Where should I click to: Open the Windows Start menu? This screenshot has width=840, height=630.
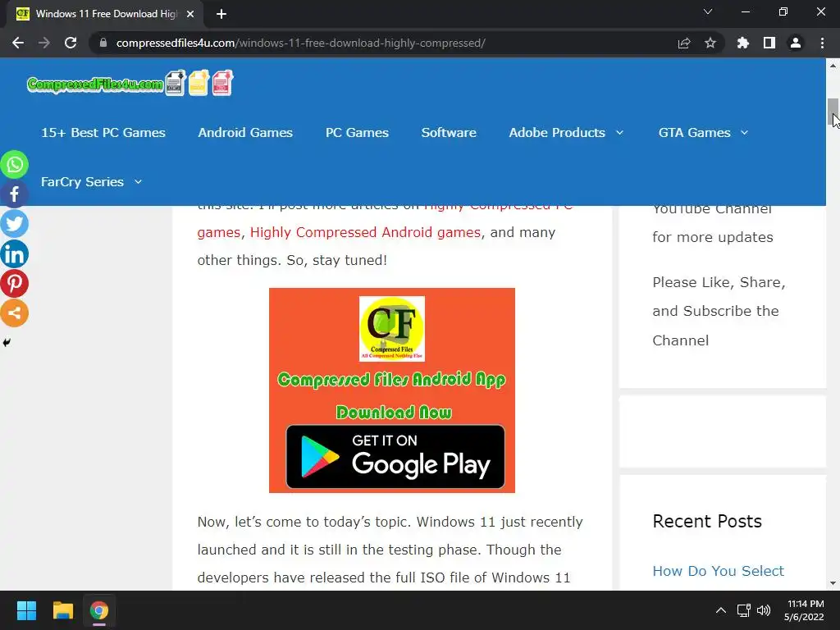pos(26,610)
